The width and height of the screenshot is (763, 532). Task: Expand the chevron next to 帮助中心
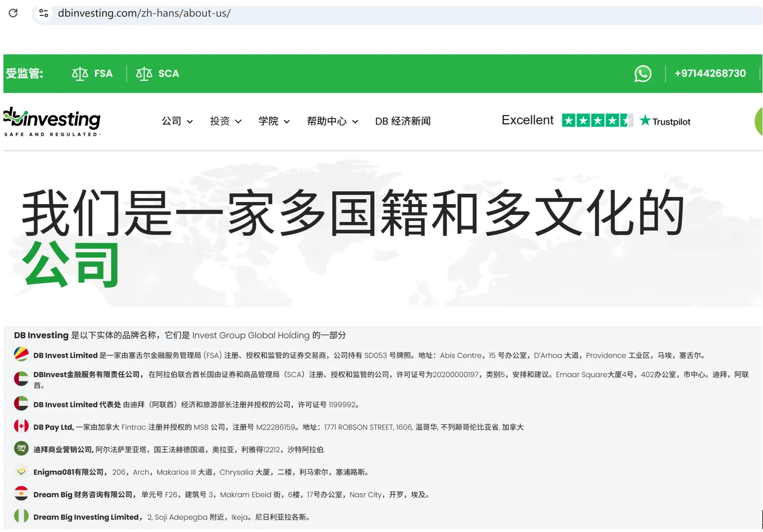[355, 122]
